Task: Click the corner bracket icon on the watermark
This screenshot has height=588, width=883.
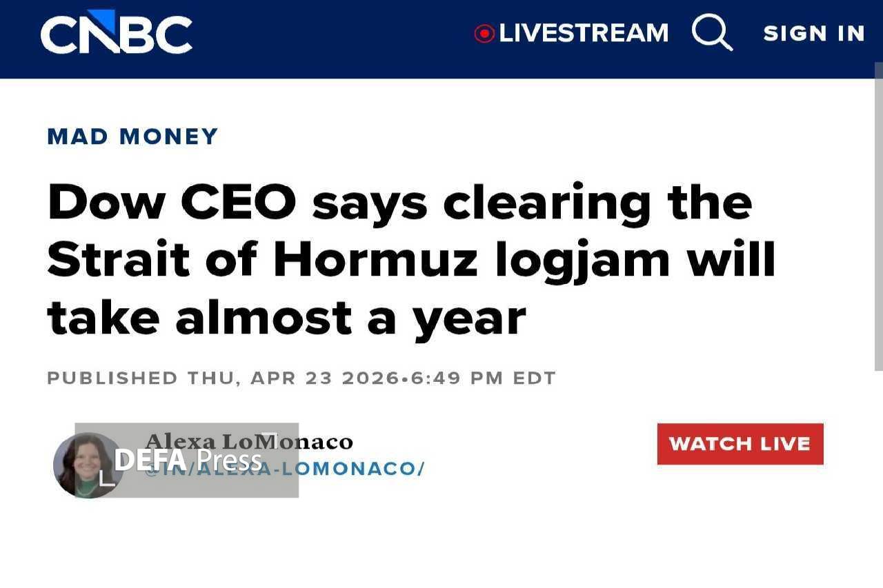Action: point(106,478)
